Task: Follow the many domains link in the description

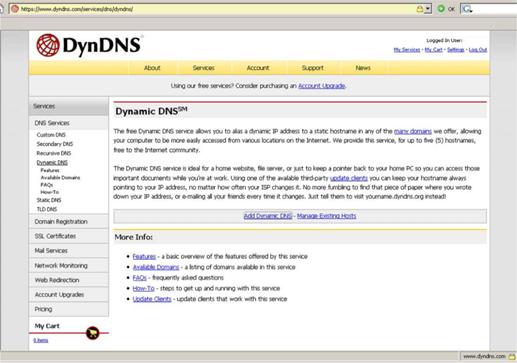Action: click(413, 131)
